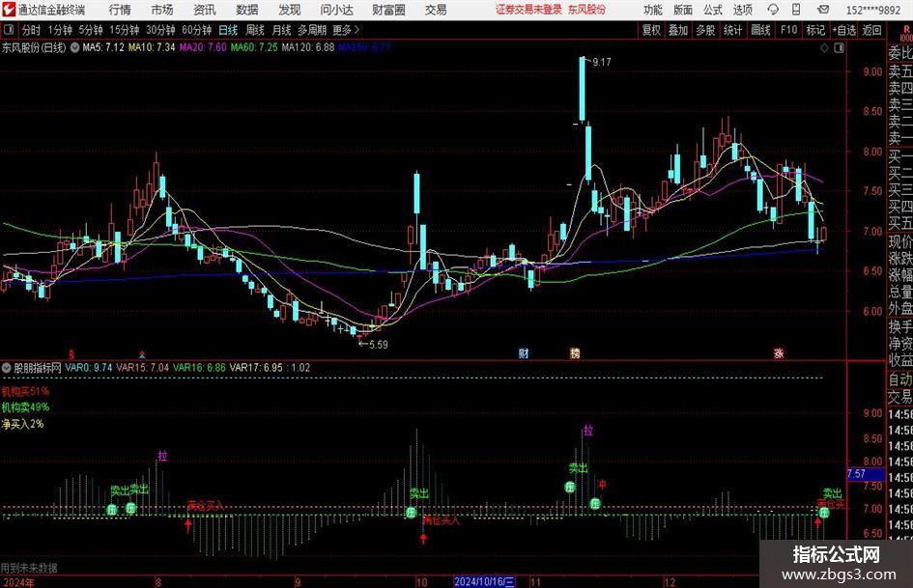Switch to the 1分钟 period tab
Viewport: 913px width, 588px height.
click(x=60, y=30)
